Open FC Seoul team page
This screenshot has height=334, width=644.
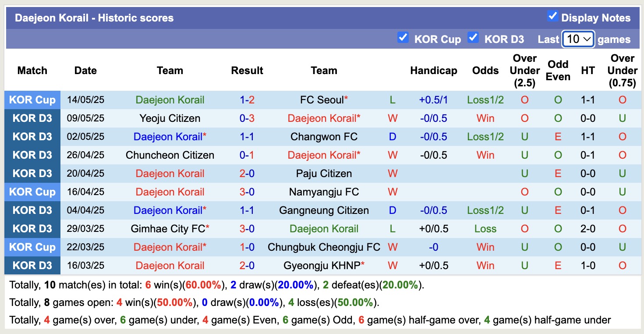[321, 99]
